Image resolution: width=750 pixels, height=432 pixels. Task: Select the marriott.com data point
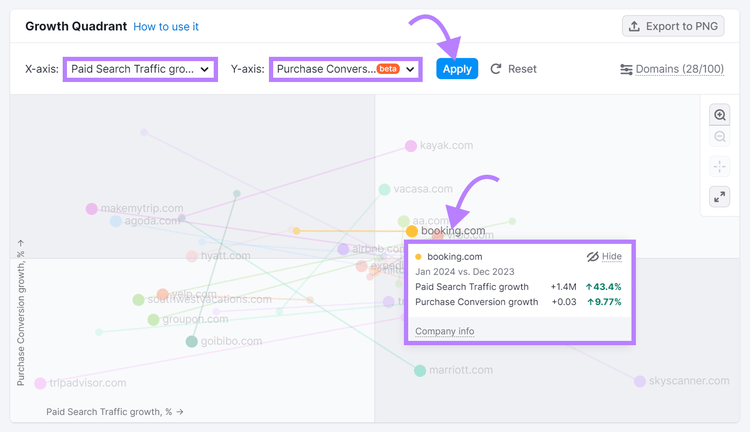pos(419,370)
